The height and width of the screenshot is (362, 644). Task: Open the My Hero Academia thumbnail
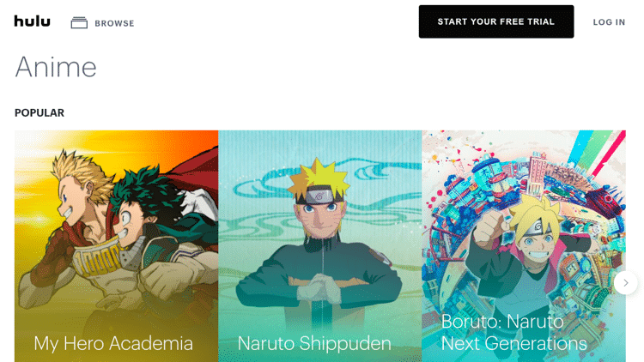116,246
